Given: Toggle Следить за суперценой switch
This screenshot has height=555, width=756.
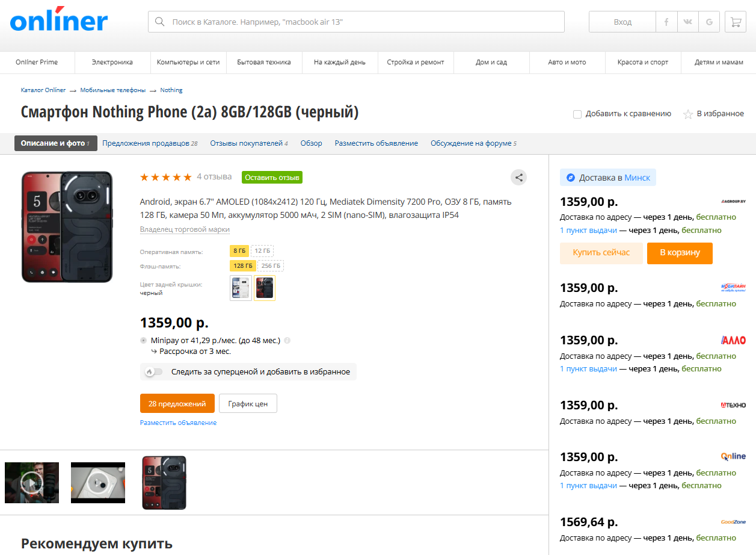Looking at the screenshot, I should (153, 372).
